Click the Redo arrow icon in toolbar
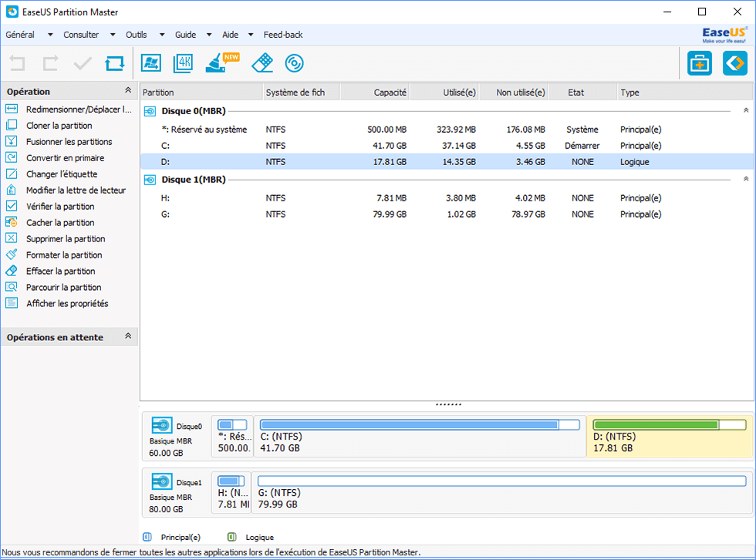Image resolution: width=756 pixels, height=560 pixels. (x=50, y=63)
